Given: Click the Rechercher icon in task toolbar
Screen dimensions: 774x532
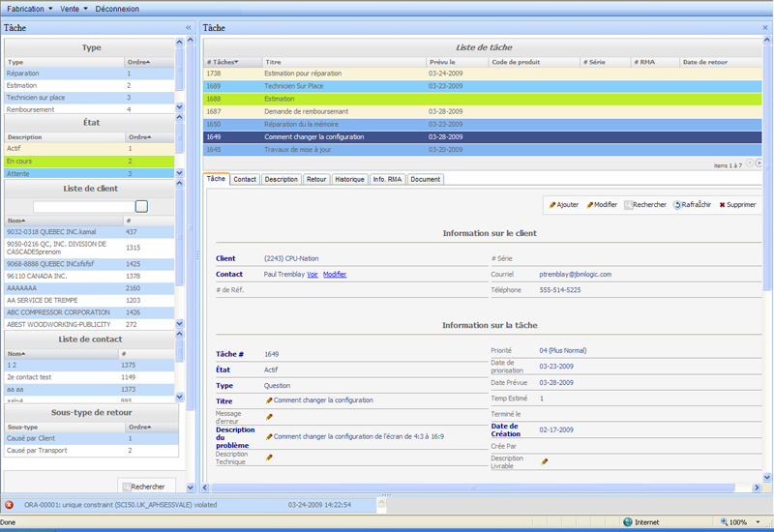Looking at the screenshot, I should pyautogui.click(x=629, y=205).
